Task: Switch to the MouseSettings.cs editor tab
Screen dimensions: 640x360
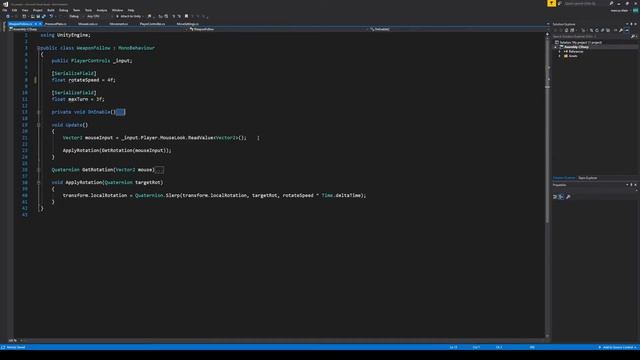Action: tap(188, 24)
